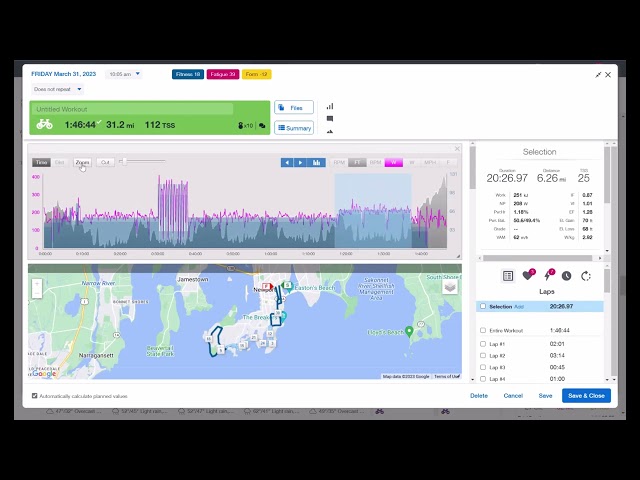Viewport: 640px width, 480px height.
Task: Check the Lap #2 checkbox
Action: 483,356
